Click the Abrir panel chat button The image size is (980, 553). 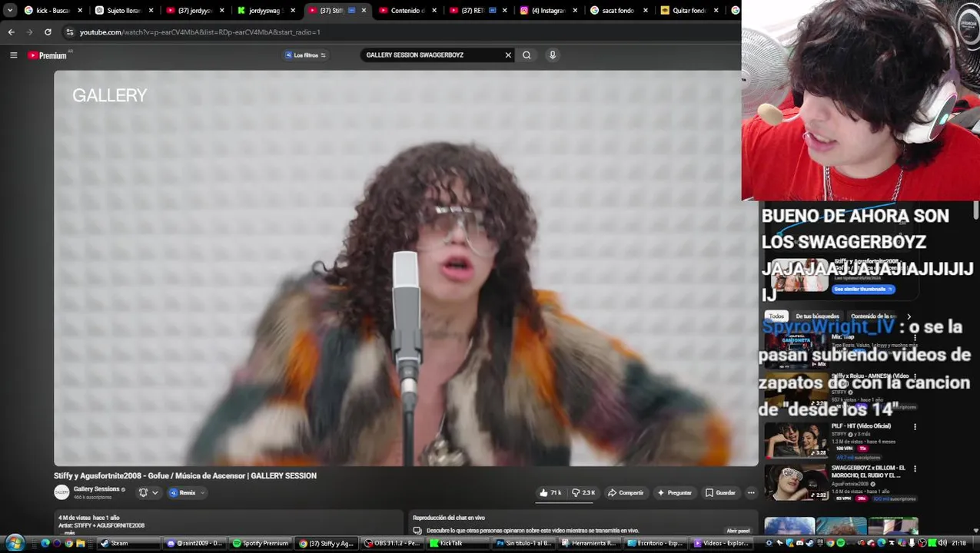(738, 531)
